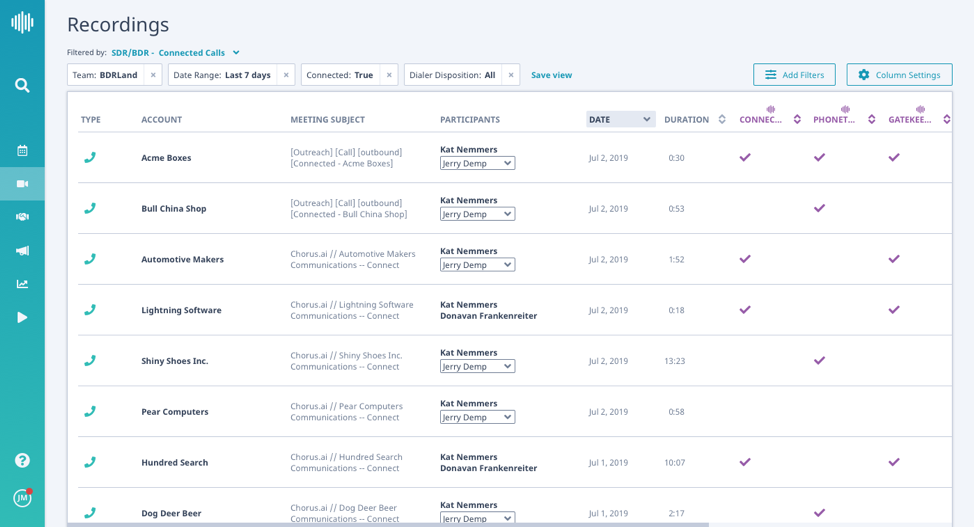Click the phone icon for Acme Boxes
This screenshot has height=527, width=974.
tap(90, 158)
